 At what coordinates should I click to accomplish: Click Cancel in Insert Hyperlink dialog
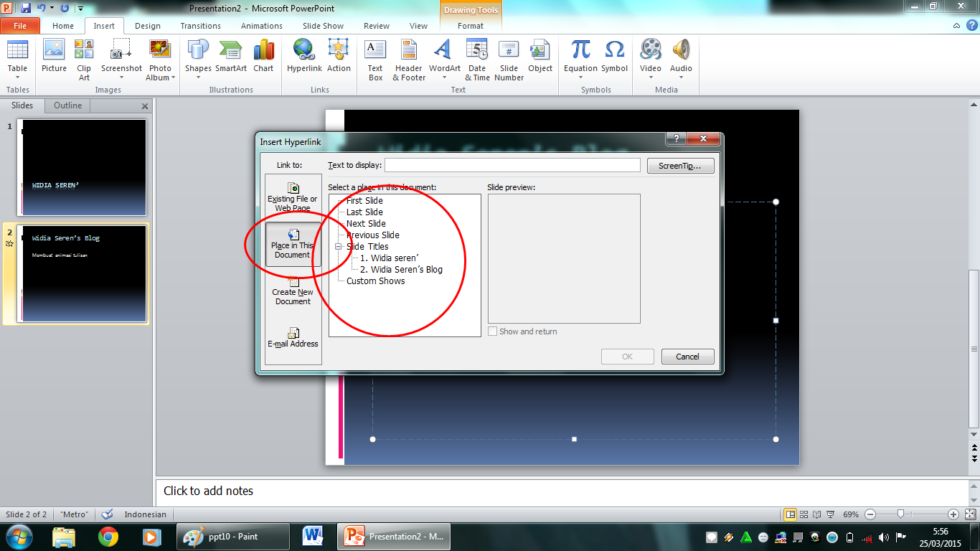tap(687, 357)
